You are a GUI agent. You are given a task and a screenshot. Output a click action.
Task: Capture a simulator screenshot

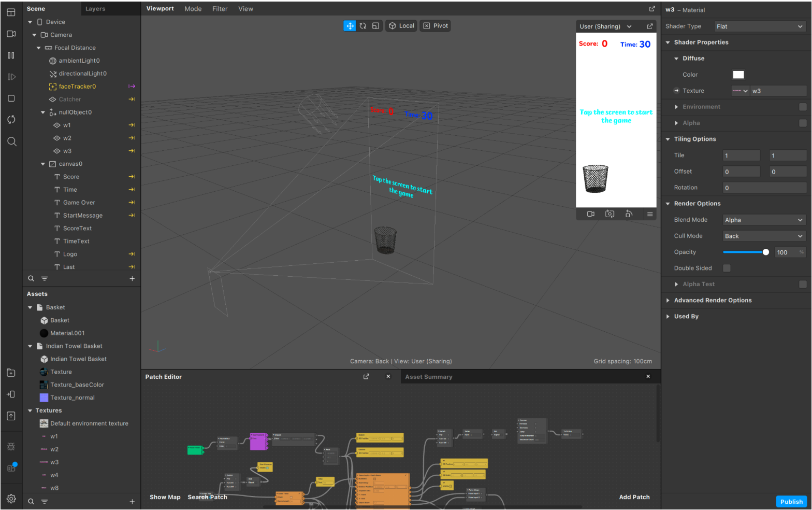tap(610, 214)
